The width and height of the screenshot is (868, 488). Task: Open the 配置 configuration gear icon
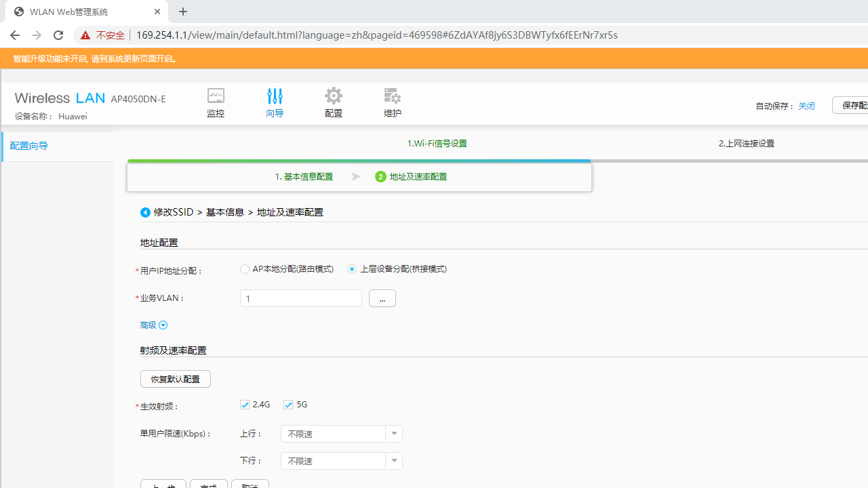[334, 96]
